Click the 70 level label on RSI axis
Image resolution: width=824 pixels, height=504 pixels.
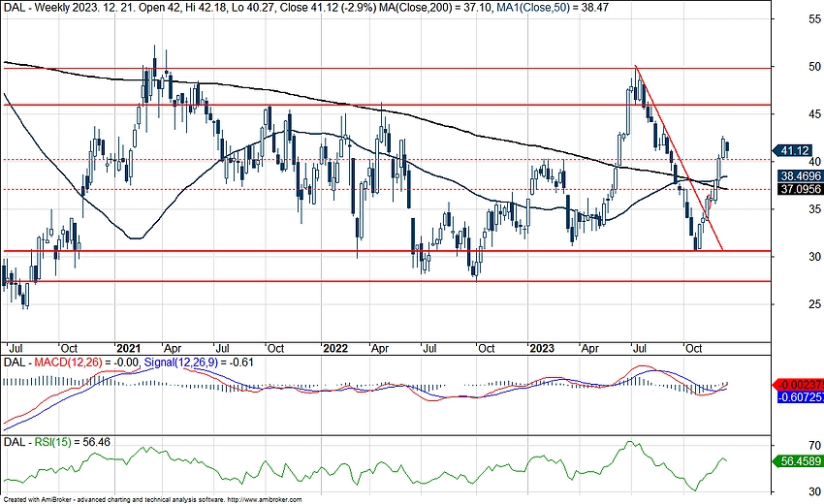coord(815,445)
